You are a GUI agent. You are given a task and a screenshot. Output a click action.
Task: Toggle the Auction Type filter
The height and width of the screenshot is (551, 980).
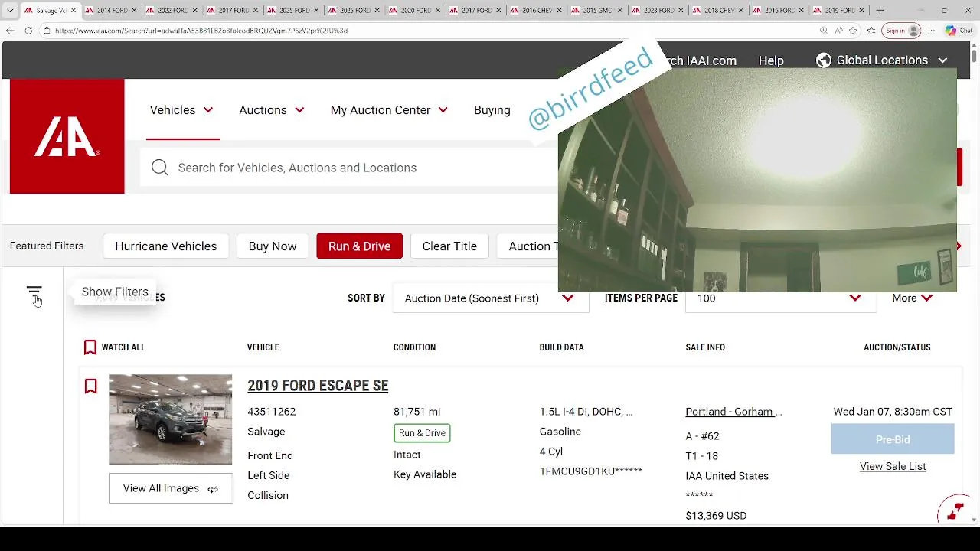click(x=528, y=246)
